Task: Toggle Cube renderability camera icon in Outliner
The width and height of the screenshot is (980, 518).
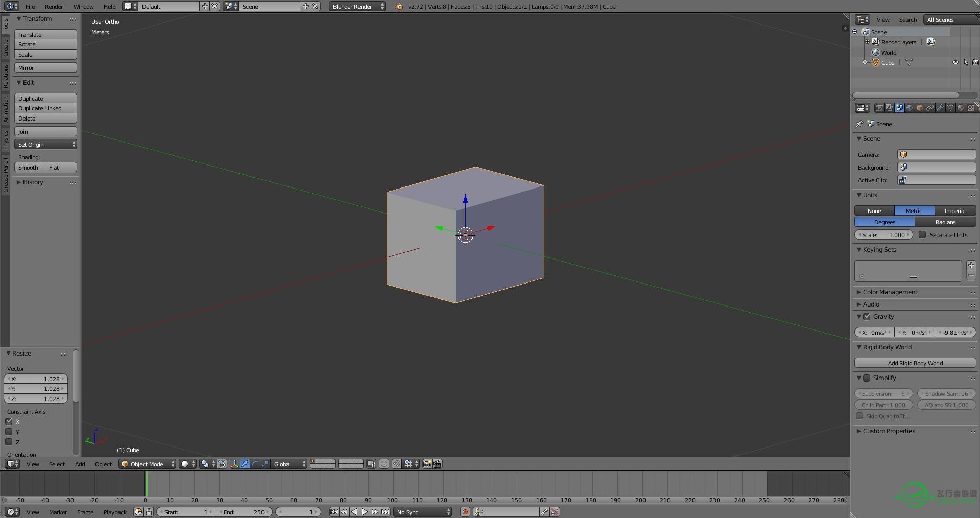Action: tap(975, 62)
